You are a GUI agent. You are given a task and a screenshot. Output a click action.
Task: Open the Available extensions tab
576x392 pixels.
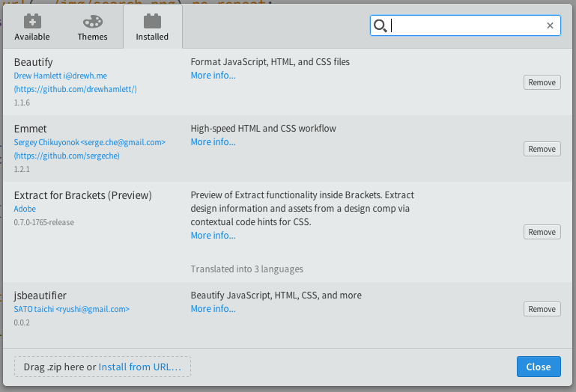tap(32, 27)
